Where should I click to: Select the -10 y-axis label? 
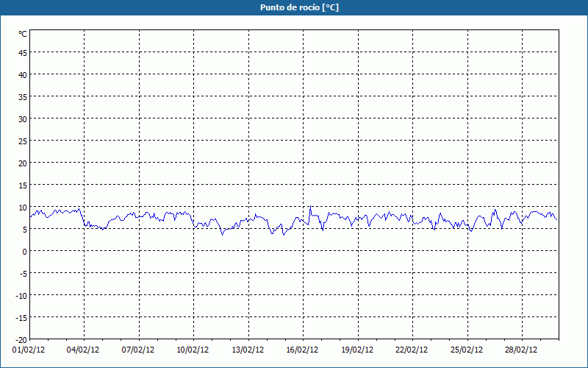(21, 296)
